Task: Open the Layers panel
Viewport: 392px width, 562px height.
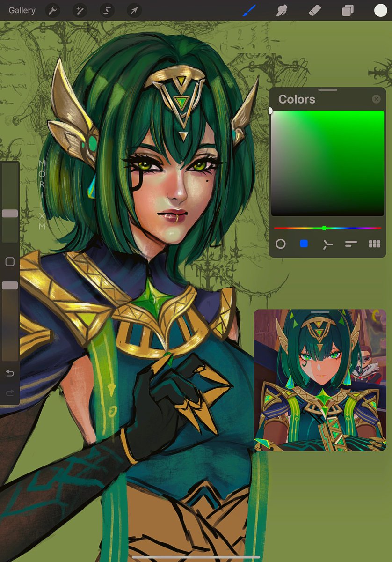Action: click(x=348, y=10)
